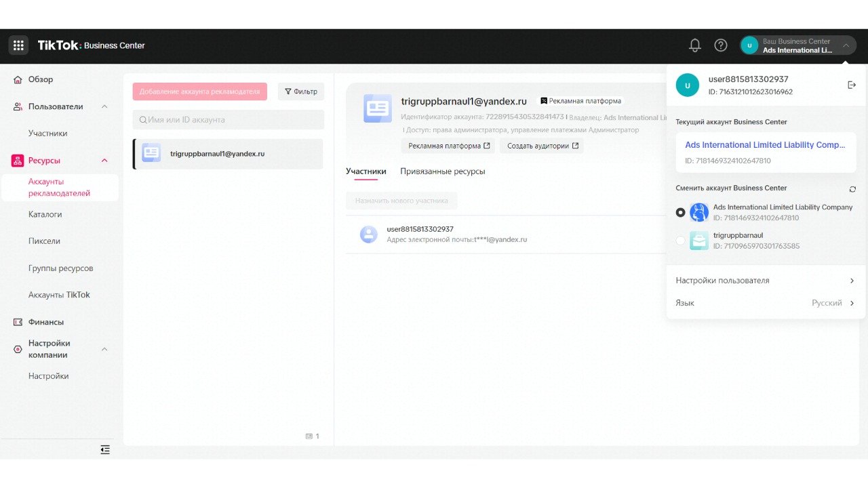
Task: Click the Текущий аккаунт Business Center heading
Action: point(732,122)
